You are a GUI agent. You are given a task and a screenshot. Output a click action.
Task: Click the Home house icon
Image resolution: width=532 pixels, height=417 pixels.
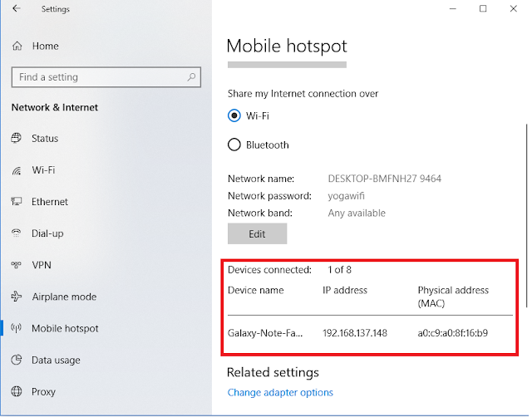[x=17, y=46]
